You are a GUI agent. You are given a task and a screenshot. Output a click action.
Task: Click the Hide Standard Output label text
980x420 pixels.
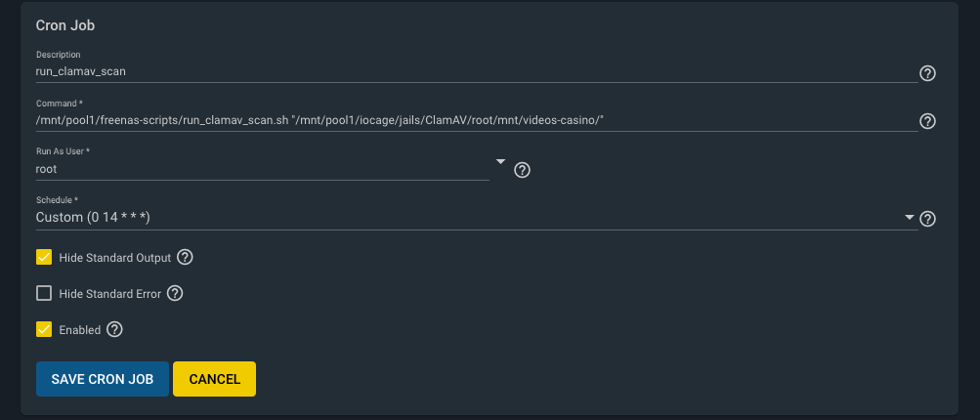[x=115, y=258]
